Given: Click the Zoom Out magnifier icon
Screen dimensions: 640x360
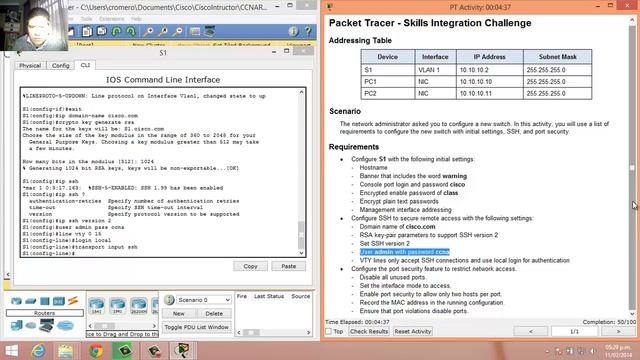Looking at the screenshot, I should click(178, 31).
